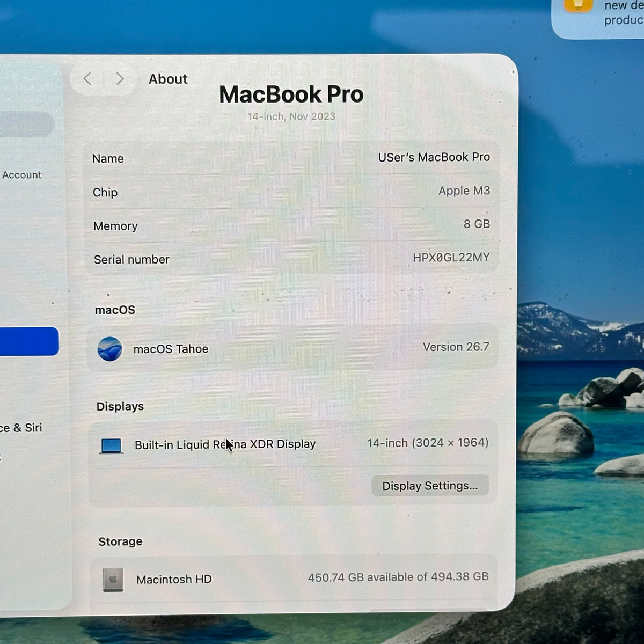Click the laptop icon beside Built-in Liquid Retina
644x644 pixels.
point(112,445)
